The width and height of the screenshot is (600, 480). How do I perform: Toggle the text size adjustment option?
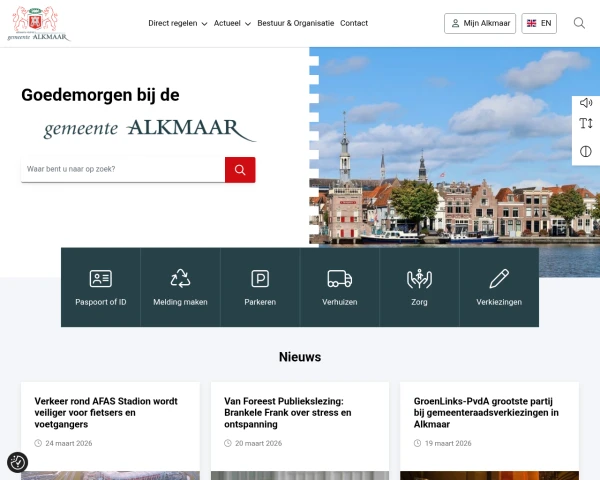pos(586,124)
